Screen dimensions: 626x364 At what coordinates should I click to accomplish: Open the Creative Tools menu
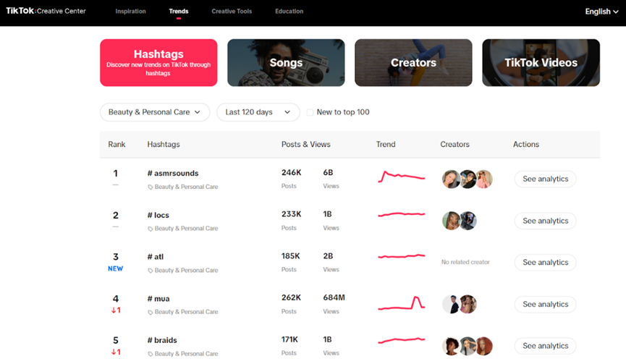232,11
